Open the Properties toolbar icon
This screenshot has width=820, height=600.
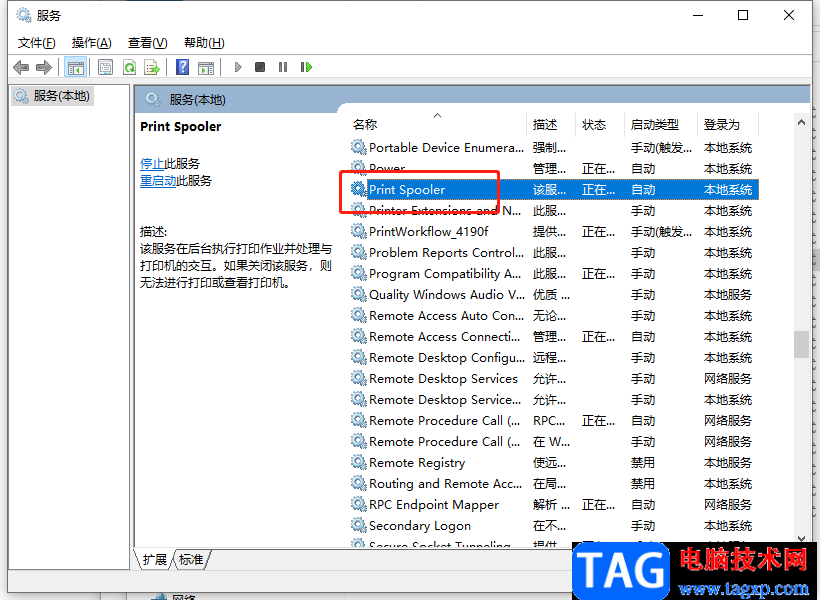pos(106,67)
